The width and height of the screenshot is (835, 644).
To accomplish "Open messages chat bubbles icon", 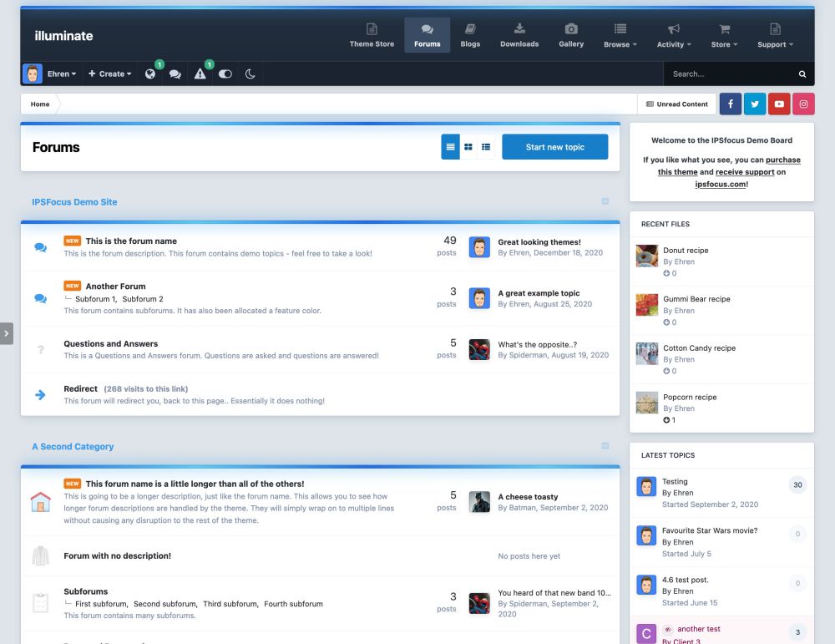I will pos(175,74).
